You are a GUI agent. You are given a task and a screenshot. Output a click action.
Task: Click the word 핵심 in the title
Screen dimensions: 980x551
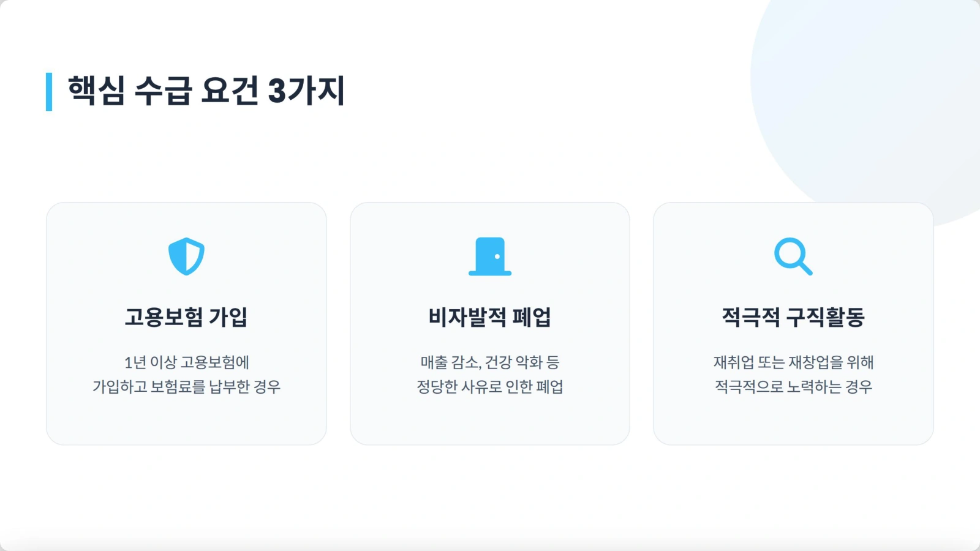coord(96,91)
